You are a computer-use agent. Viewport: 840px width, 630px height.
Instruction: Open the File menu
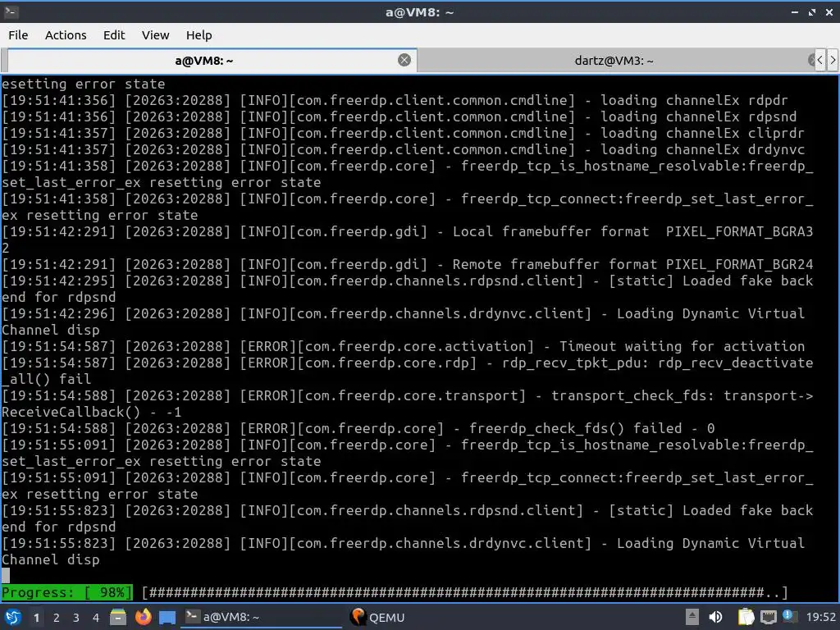click(18, 35)
